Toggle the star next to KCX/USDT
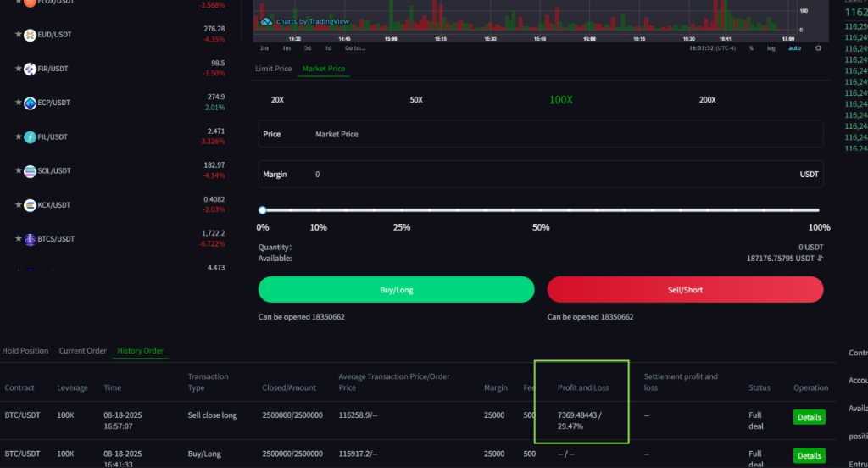868x468 pixels. tap(19, 205)
